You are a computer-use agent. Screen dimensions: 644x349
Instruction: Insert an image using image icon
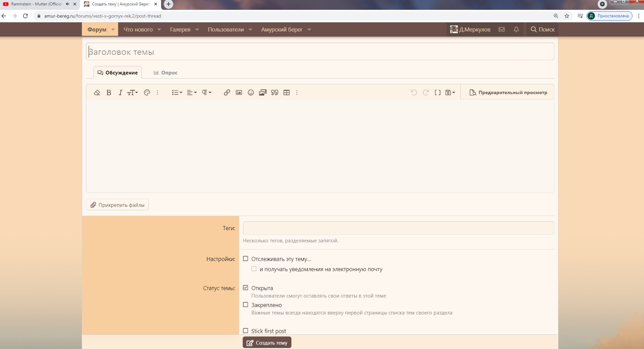coord(239,92)
